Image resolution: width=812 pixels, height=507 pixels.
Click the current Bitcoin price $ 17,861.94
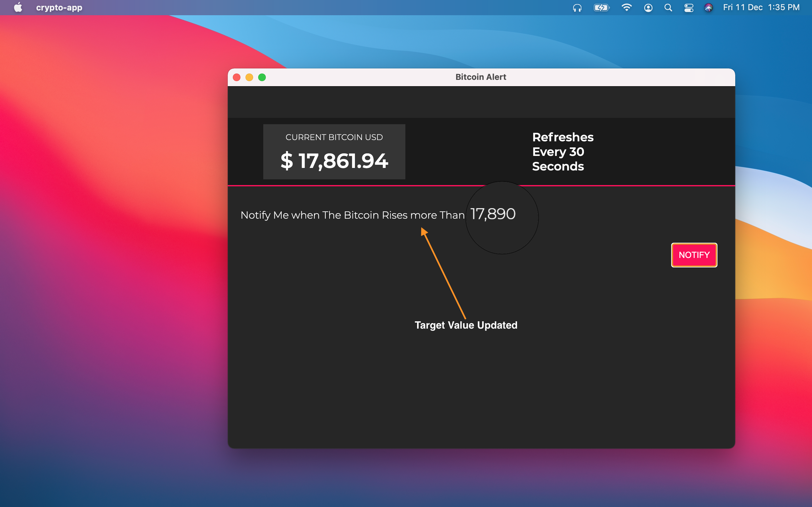[334, 161]
